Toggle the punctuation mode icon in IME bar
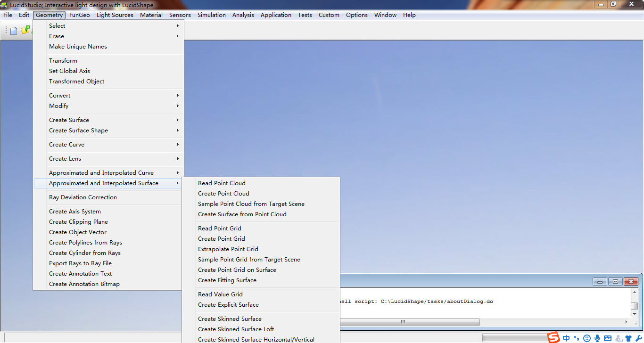 coord(576,338)
